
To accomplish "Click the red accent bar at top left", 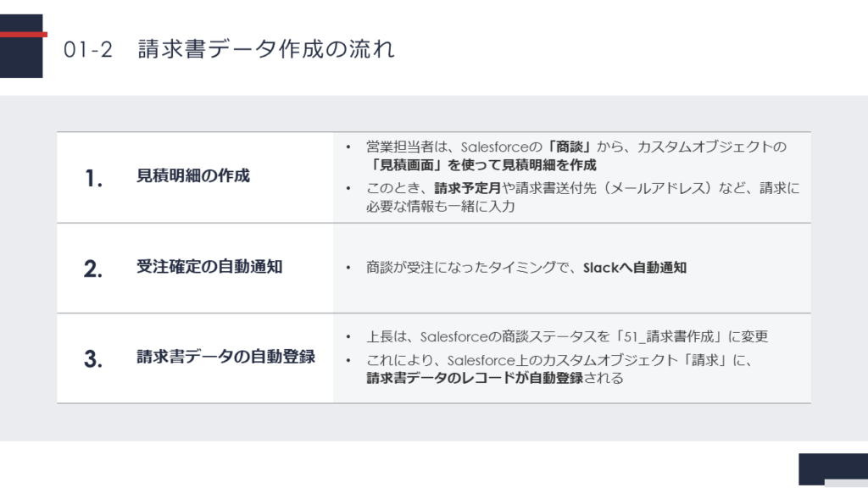I will coord(24,35).
